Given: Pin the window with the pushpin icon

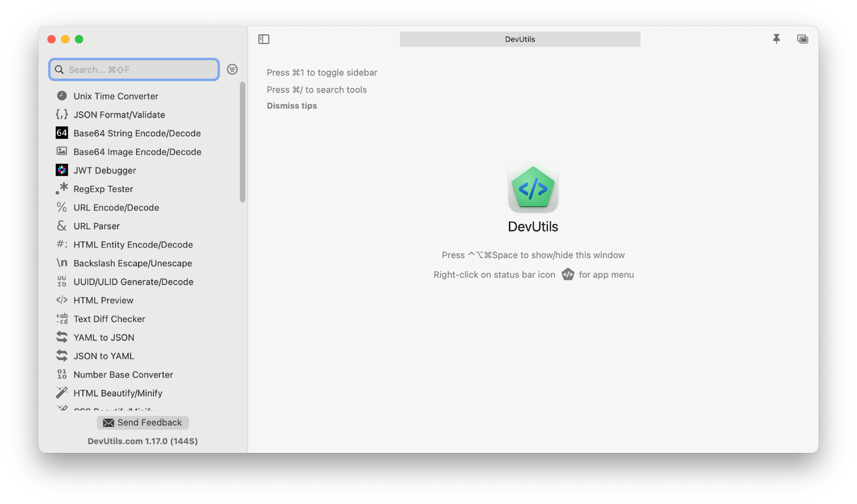Looking at the screenshot, I should [x=776, y=39].
